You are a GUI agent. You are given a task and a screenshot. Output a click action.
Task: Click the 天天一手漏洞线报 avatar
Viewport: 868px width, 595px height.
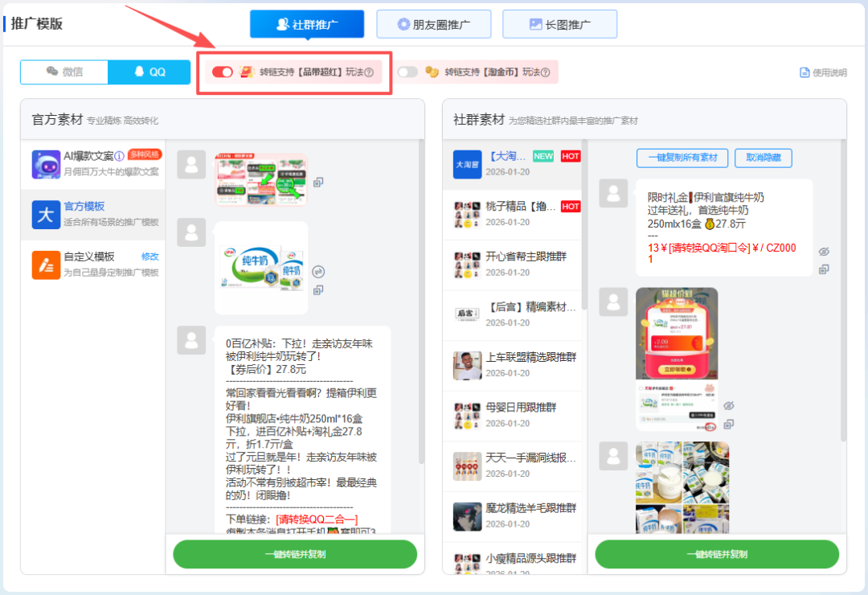click(x=467, y=466)
